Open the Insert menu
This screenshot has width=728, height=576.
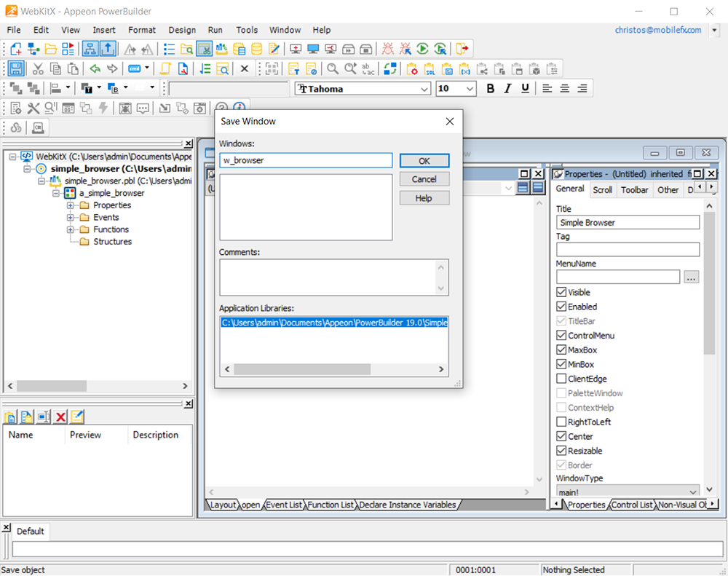tap(104, 30)
